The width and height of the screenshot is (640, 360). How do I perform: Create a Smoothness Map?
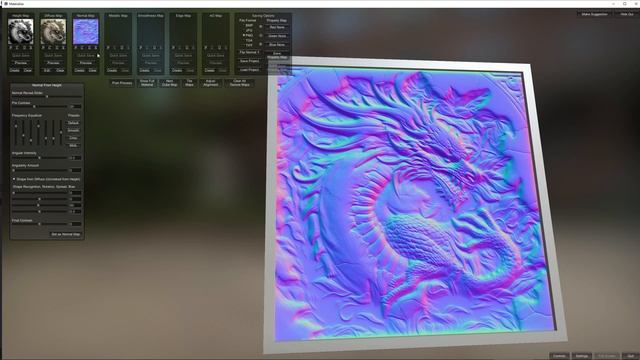144,70
